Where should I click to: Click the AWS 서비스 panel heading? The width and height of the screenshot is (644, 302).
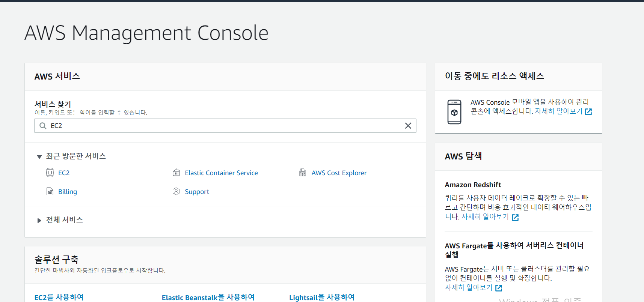click(57, 76)
